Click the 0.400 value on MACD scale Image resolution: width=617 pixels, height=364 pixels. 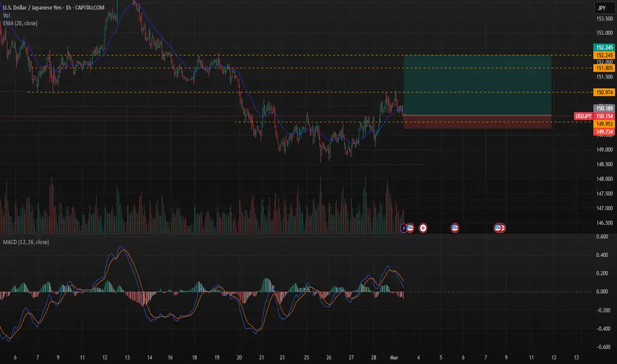coord(602,255)
